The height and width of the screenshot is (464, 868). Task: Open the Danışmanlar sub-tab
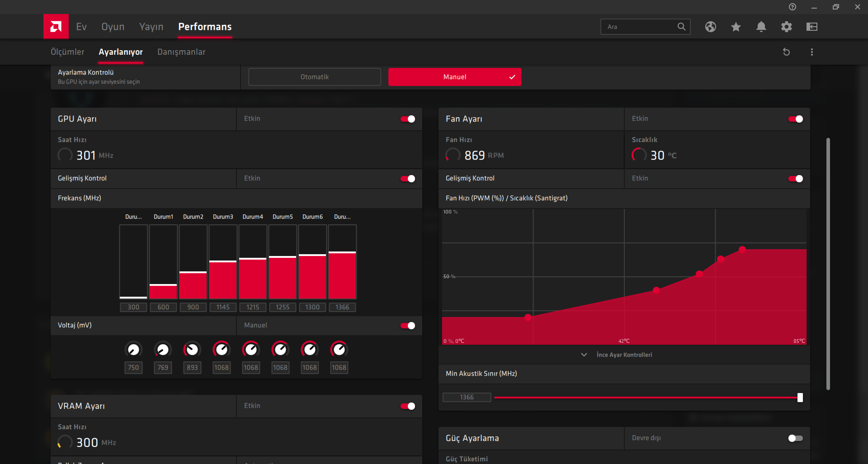coord(181,52)
